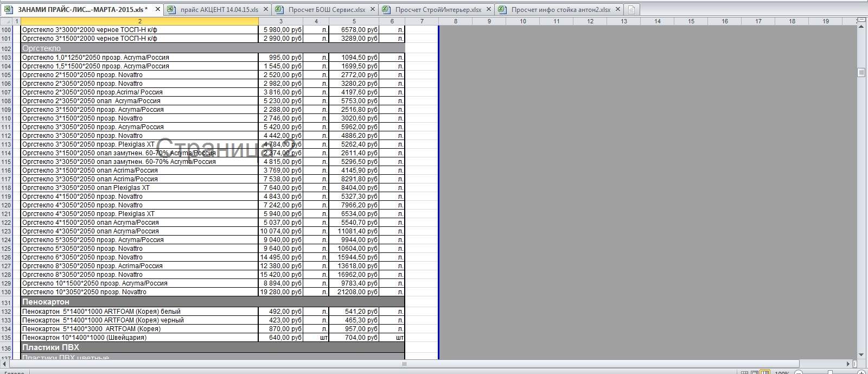Click the Select All corner button
Viewport: 868px width, 374px height.
(6, 21)
